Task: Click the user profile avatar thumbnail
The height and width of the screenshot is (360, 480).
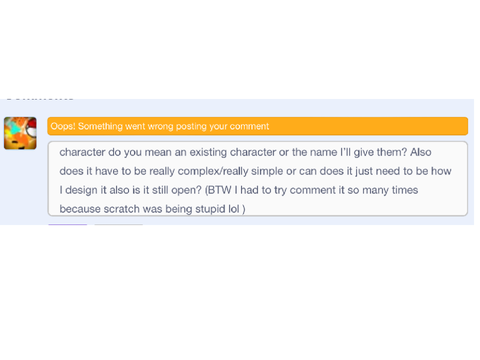Action: (20, 133)
